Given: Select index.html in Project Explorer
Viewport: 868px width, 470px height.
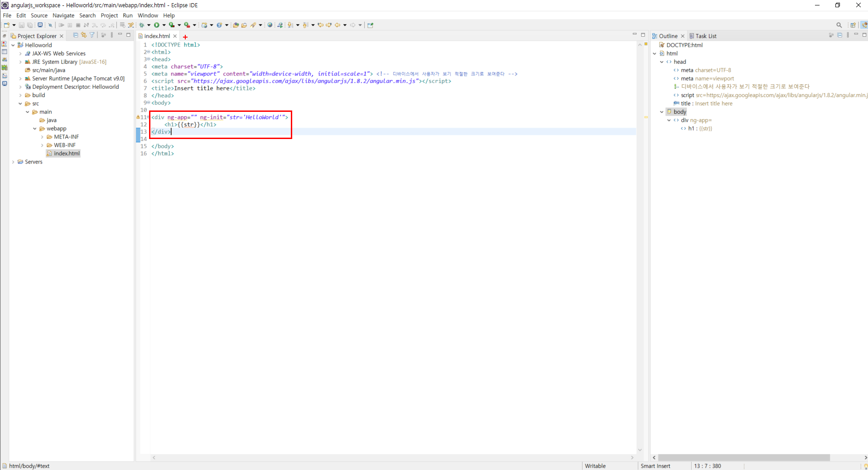Looking at the screenshot, I should click(x=63, y=153).
